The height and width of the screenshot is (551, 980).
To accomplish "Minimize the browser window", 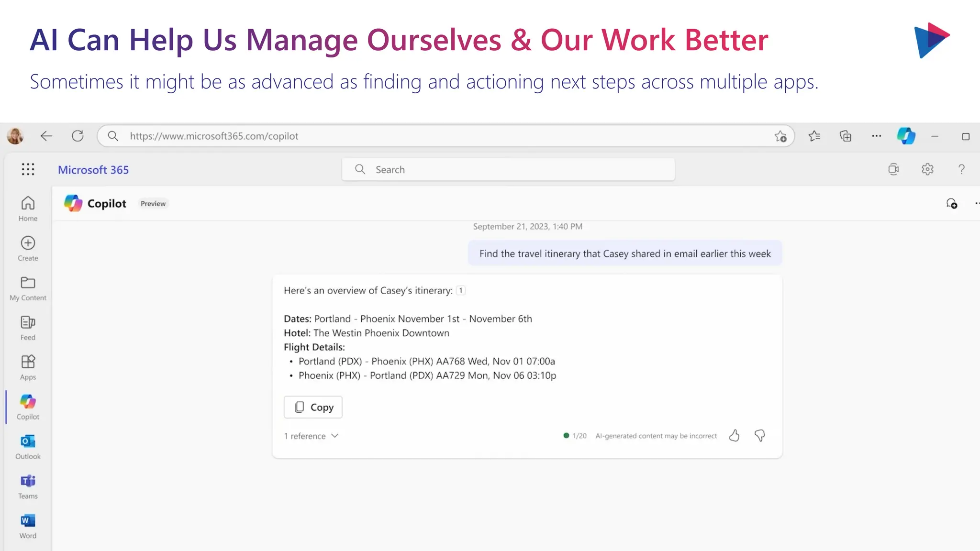I will [x=935, y=136].
